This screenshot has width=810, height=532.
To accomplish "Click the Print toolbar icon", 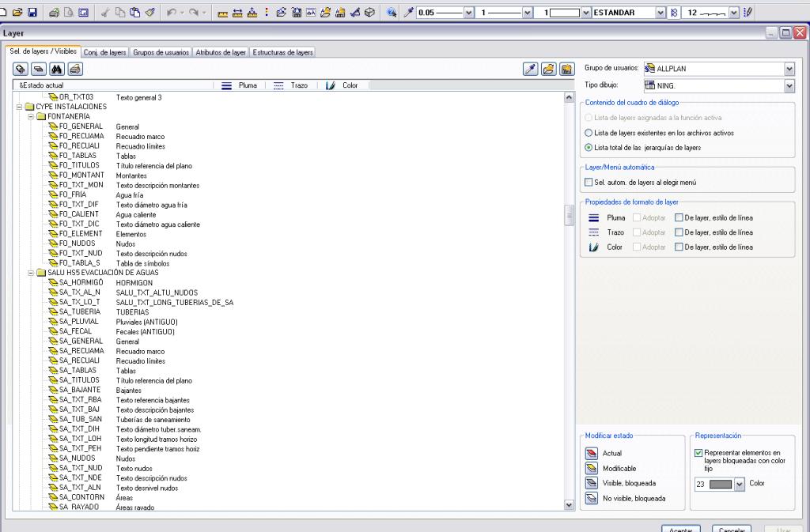I will pyautogui.click(x=54, y=13).
